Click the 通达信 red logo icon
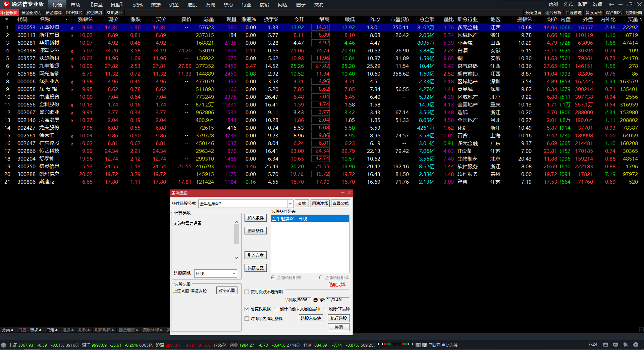 coord(6,4)
